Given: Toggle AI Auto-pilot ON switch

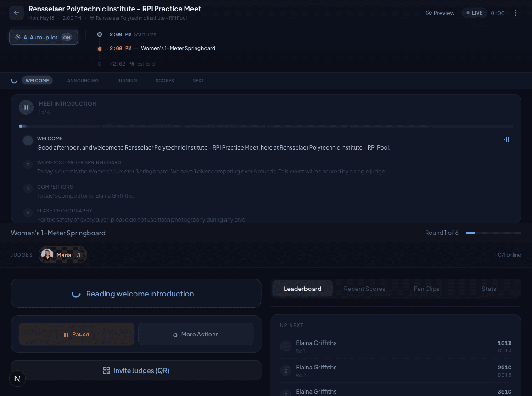Looking at the screenshot, I should click(x=67, y=37).
